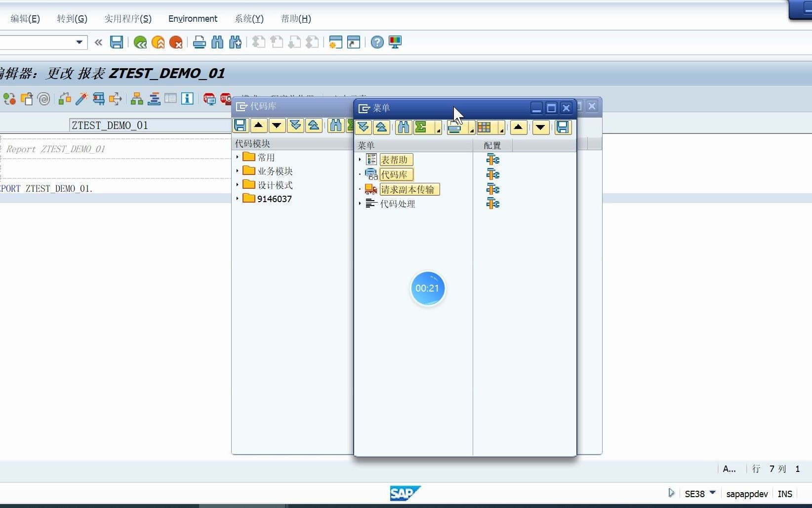Click the 代码库 menu button
This screenshot has width=812, height=508.
click(x=396, y=174)
